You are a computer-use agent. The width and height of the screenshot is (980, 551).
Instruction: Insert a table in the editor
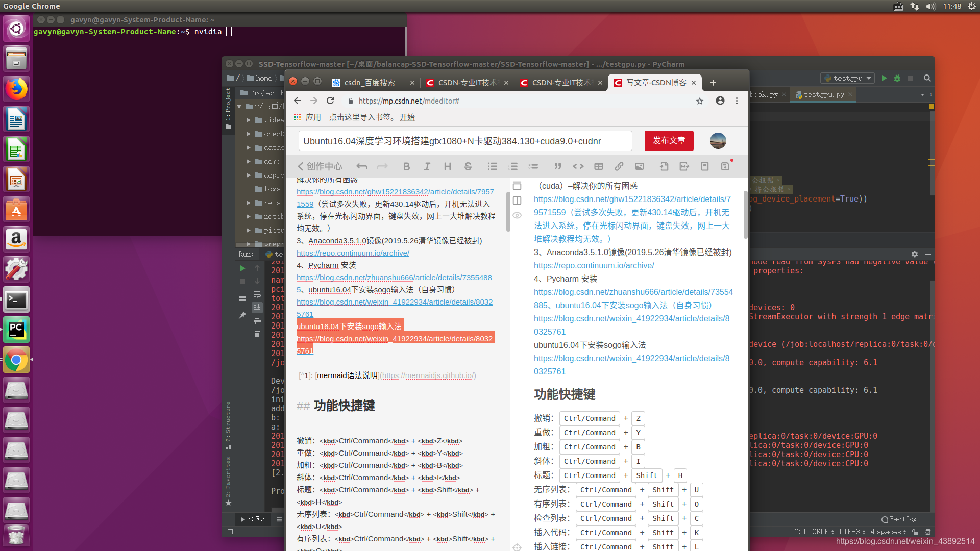coord(598,166)
